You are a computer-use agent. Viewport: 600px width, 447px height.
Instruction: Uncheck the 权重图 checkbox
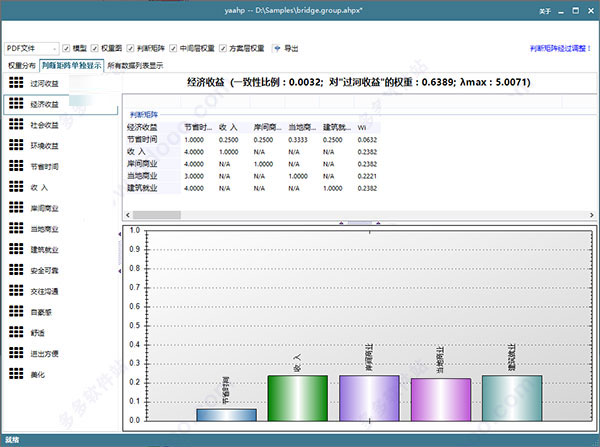click(x=95, y=48)
